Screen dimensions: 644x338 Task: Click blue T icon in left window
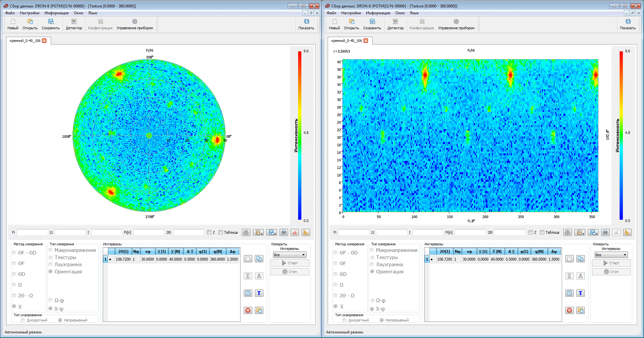(259, 293)
